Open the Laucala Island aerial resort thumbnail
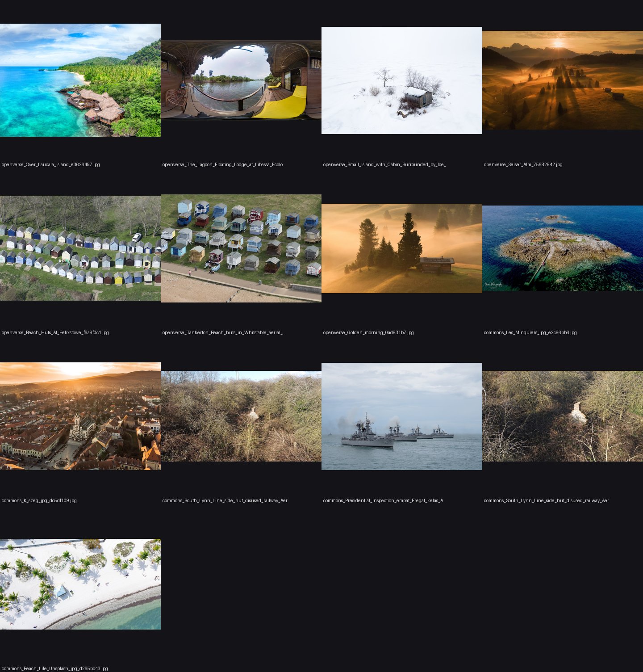The image size is (643, 672). [x=80, y=80]
